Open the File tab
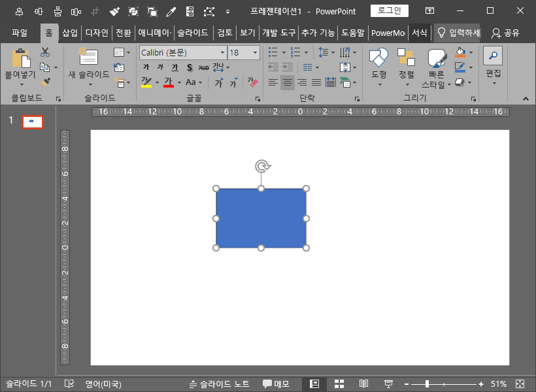The height and width of the screenshot is (392, 536). click(20, 33)
